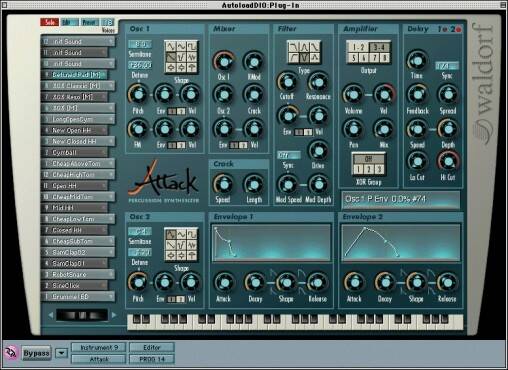Image resolution: width=508 pixels, height=370 pixels.
Task: Click the Filter Cutoff knob
Action: coord(287,82)
